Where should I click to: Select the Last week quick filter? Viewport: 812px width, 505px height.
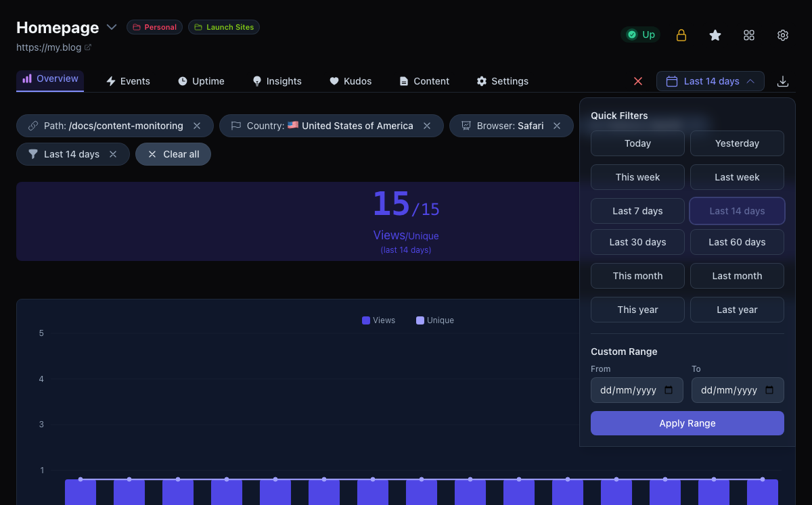click(x=737, y=177)
